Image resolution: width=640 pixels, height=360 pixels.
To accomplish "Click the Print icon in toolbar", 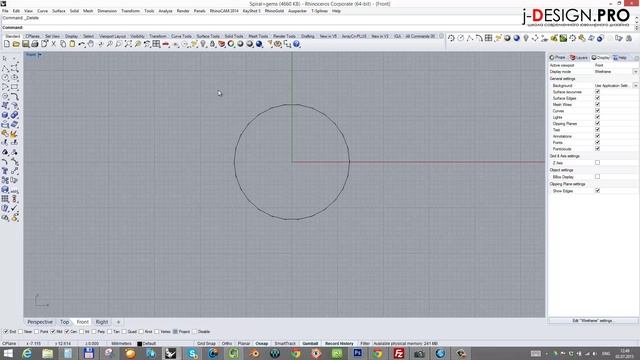I will [35, 44].
